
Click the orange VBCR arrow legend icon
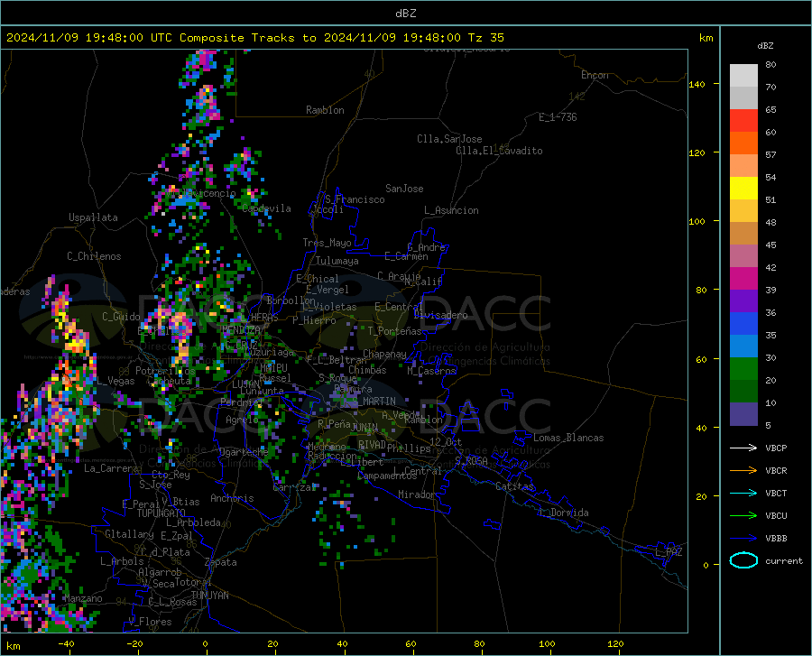(743, 471)
